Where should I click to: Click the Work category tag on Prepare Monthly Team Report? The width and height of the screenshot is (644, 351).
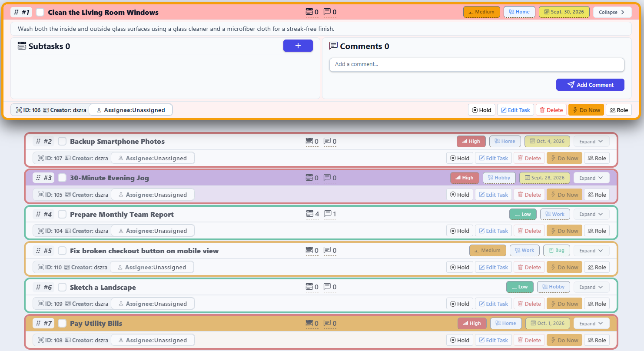[x=555, y=214]
